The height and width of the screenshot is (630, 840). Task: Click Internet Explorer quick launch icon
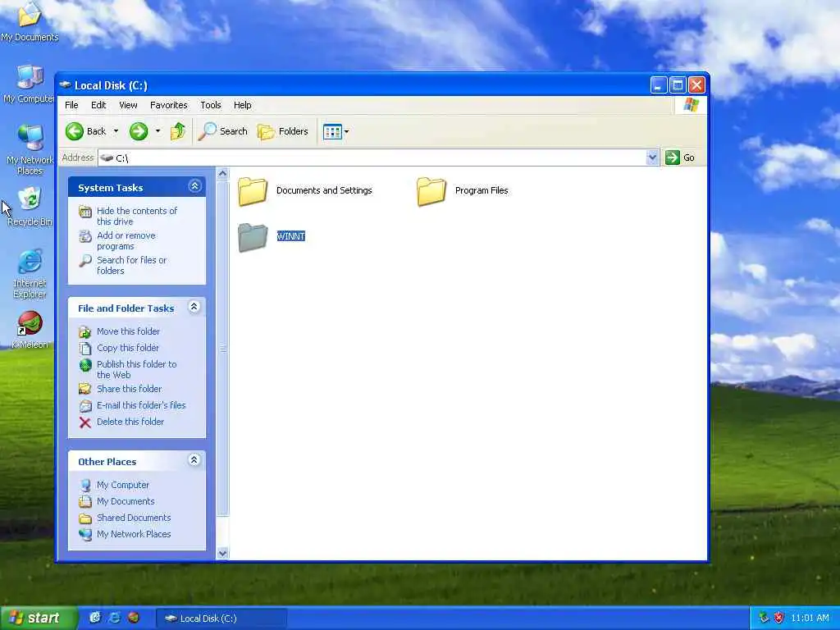pos(114,618)
